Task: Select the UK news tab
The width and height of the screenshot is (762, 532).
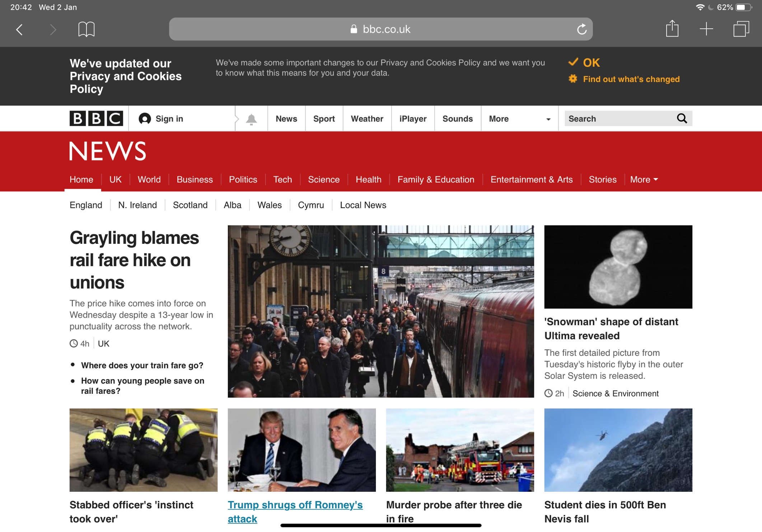Action: 115,179
